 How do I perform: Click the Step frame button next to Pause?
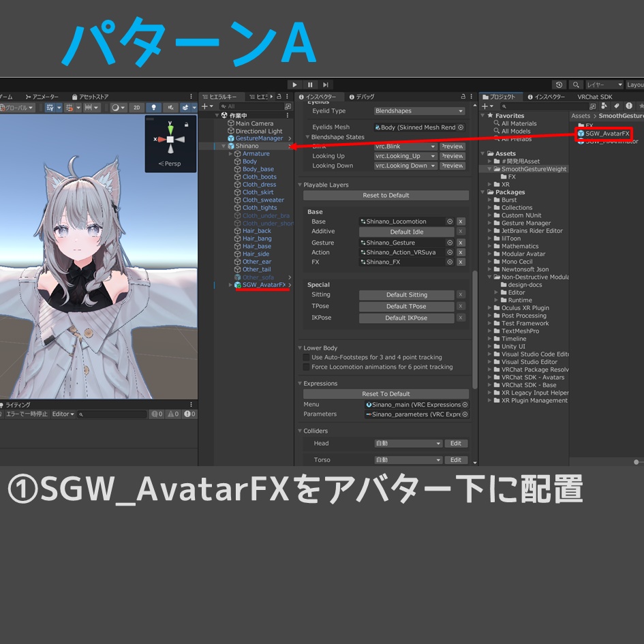(x=325, y=85)
